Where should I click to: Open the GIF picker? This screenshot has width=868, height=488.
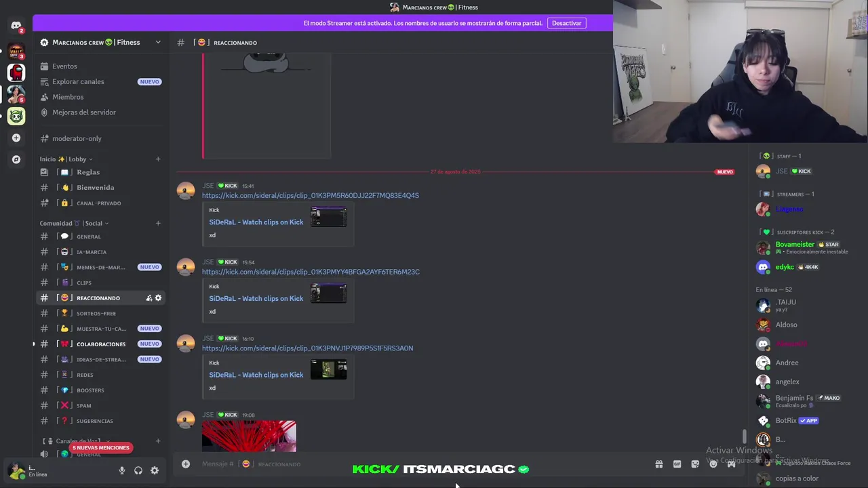[677, 464]
